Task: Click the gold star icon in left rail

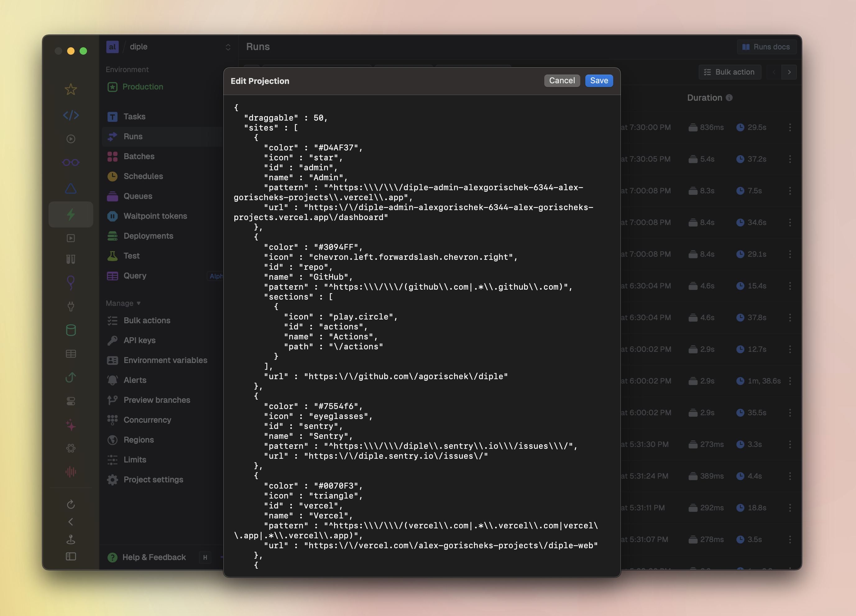Action: pos(71,90)
